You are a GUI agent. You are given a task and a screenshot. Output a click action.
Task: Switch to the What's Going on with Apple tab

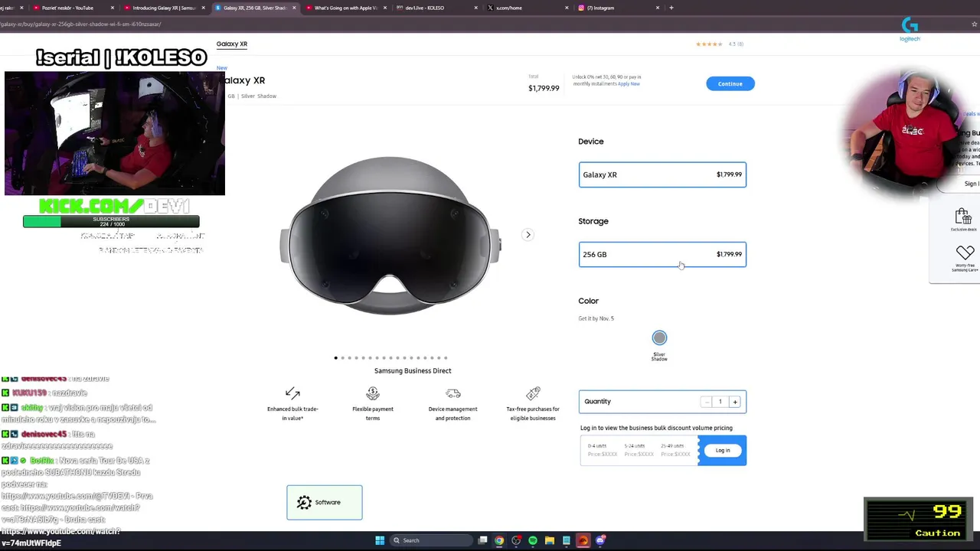pos(345,8)
